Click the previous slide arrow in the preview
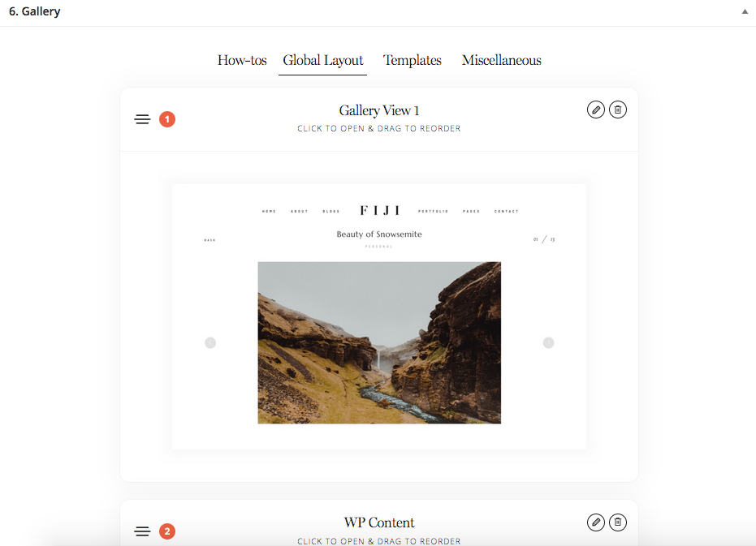756x546 pixels. point(210,342)
